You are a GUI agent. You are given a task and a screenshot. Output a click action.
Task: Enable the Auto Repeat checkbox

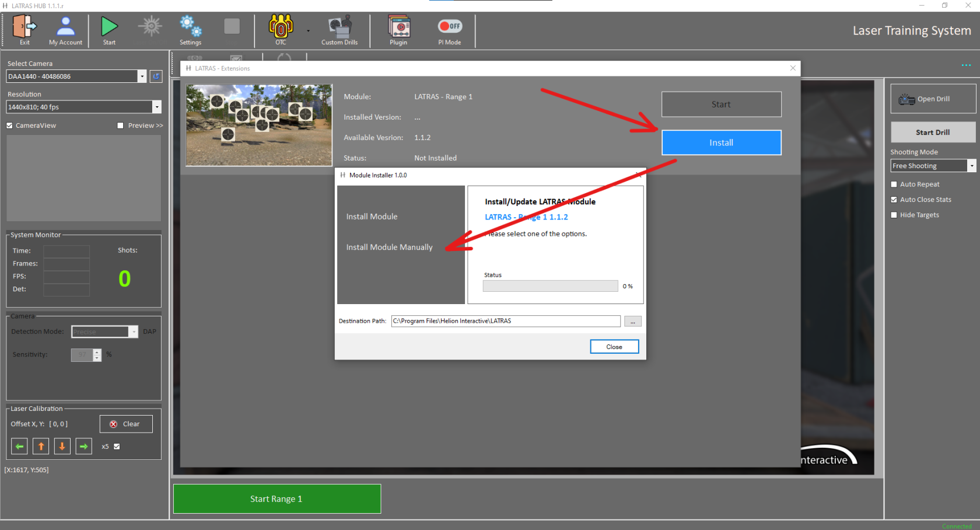point(894,184)
